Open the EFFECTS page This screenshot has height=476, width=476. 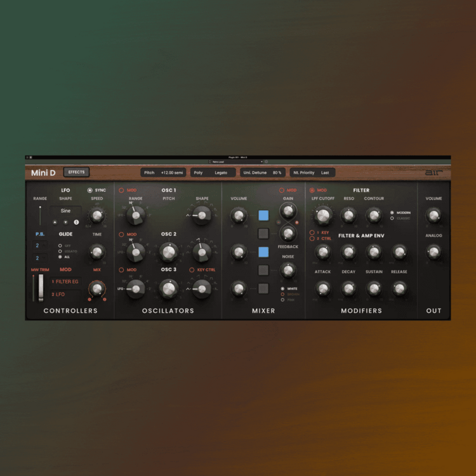point(76,172)
